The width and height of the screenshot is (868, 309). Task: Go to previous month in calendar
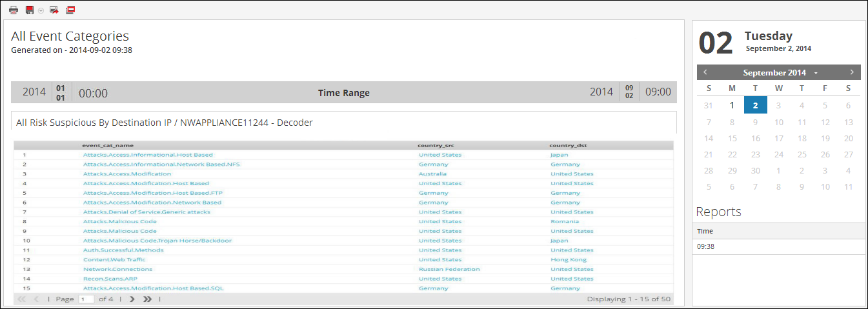[705, 72]
